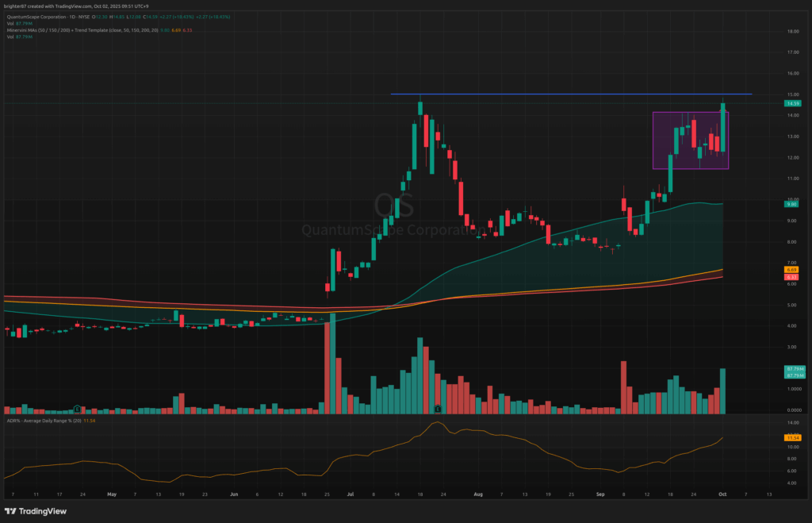
Task: Click the Oct label on the time axis
Action: pyautogui.click(x=723, y=492)
